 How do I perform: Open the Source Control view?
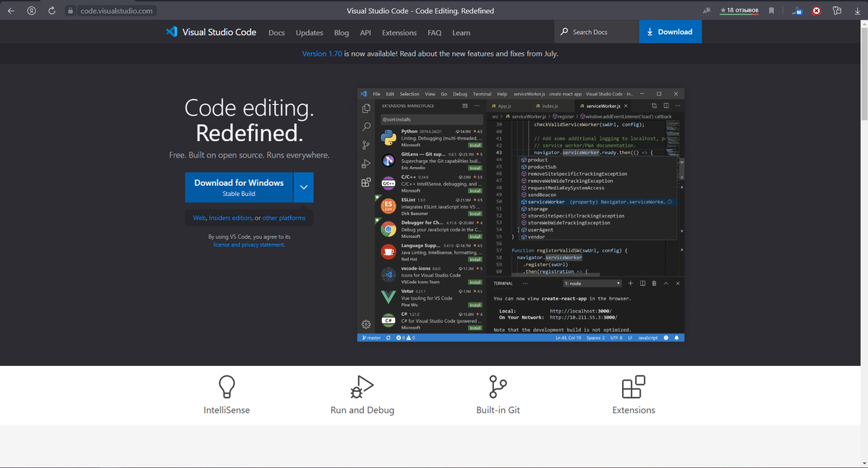point(365,143)
